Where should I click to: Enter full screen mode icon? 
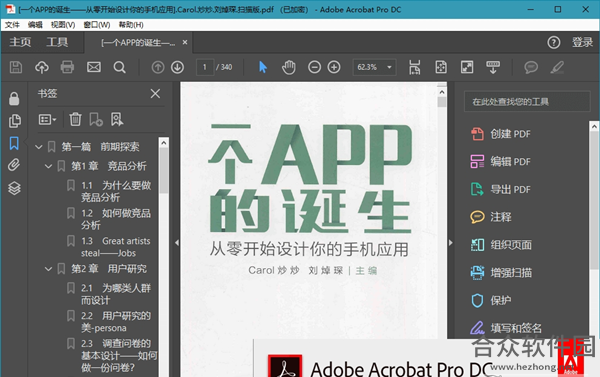[x=467, y=67]
